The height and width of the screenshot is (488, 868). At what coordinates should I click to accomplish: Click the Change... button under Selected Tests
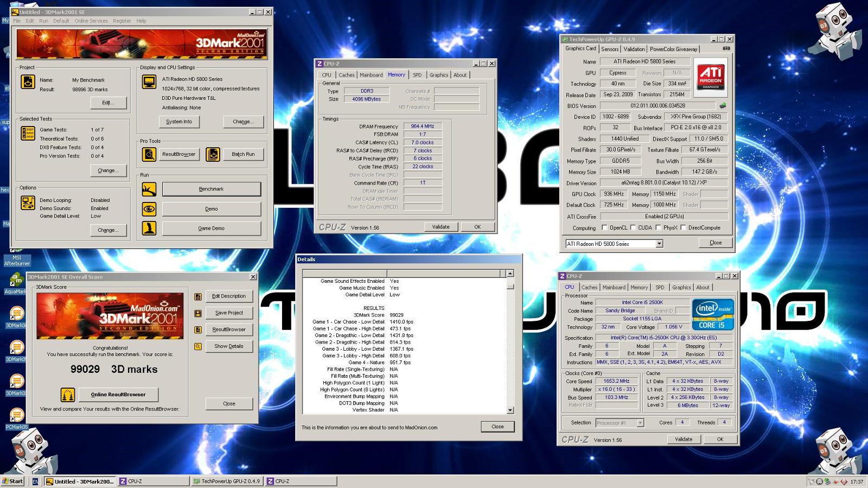(x=107, y=170)
